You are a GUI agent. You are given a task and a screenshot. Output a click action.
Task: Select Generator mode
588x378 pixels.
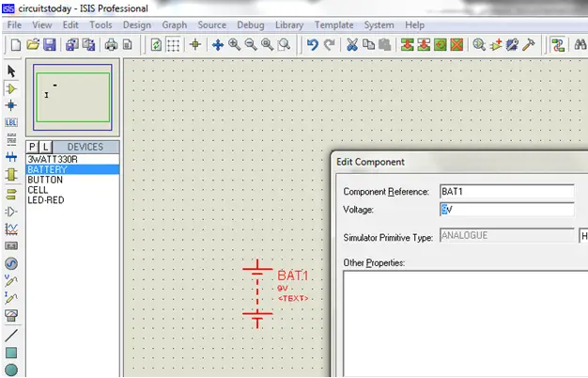tap(11, 263)
